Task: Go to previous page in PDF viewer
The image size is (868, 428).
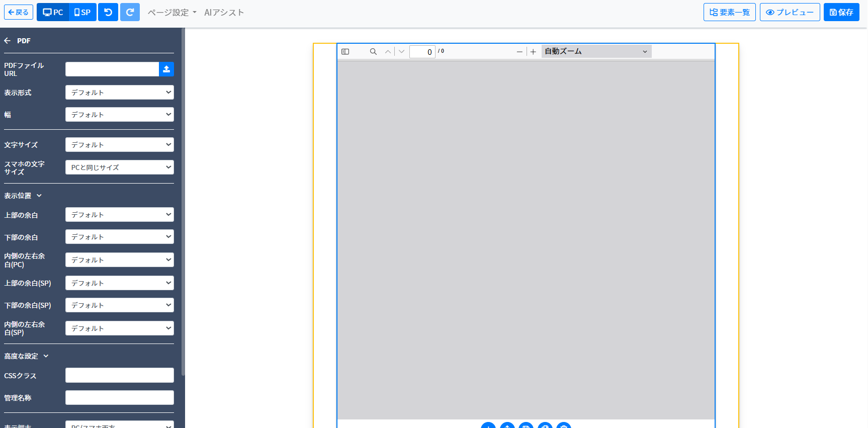Action: pos(388,52)
